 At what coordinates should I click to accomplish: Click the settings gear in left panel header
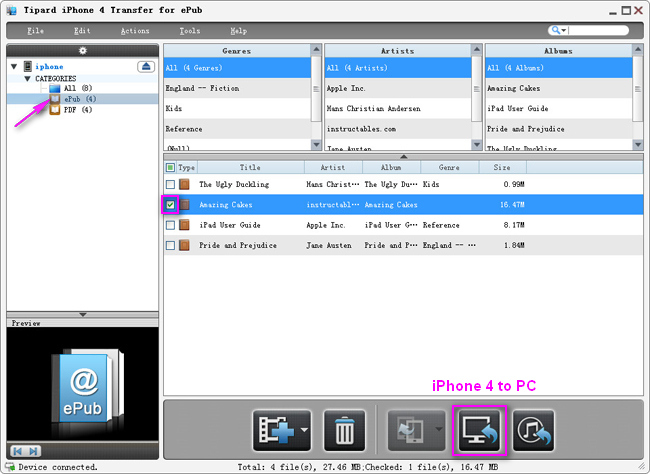(x=83, y=51)
